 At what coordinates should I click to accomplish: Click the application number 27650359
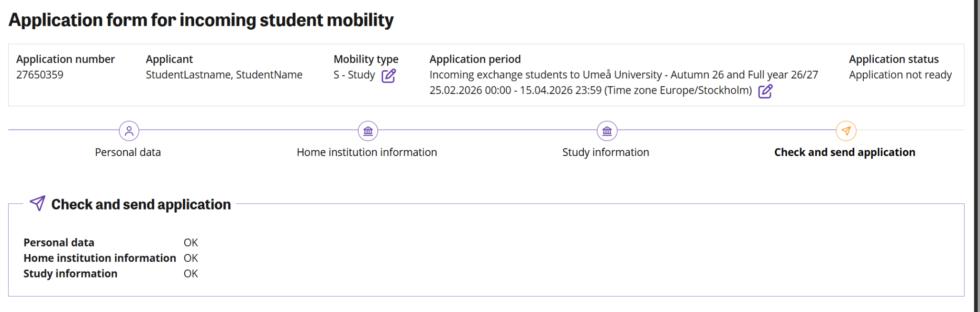click(x=40, y=75)
